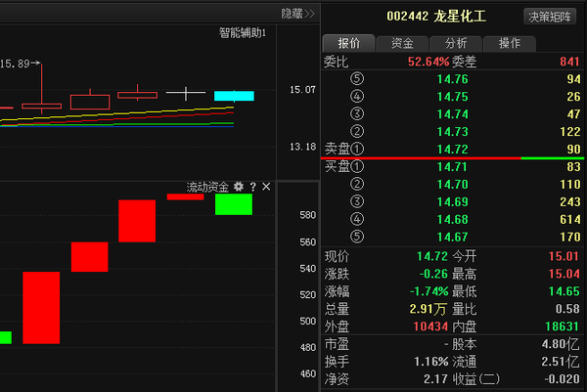The height and width of the screenshot is (392, 587).
Task: Click the 换手 value 1.16%
Action: pos(431,362)
